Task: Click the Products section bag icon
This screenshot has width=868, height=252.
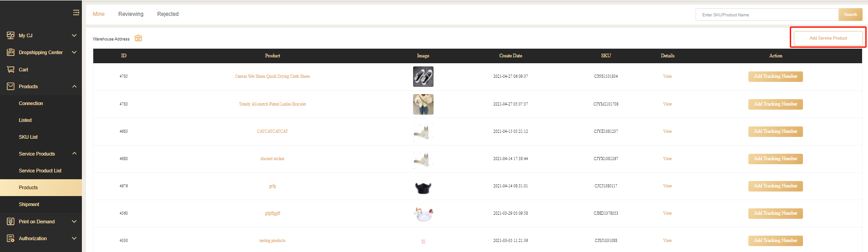Action: (x=10, y=86)
